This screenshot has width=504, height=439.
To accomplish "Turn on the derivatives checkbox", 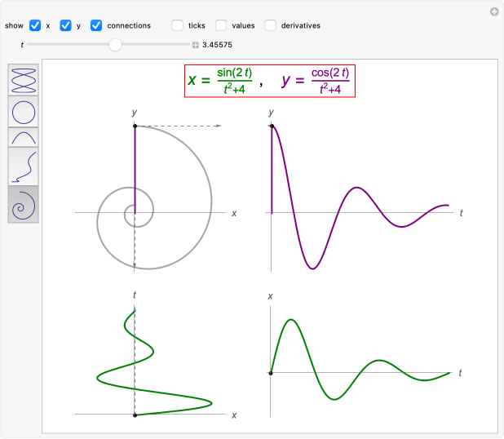I will tap(270, 25).
